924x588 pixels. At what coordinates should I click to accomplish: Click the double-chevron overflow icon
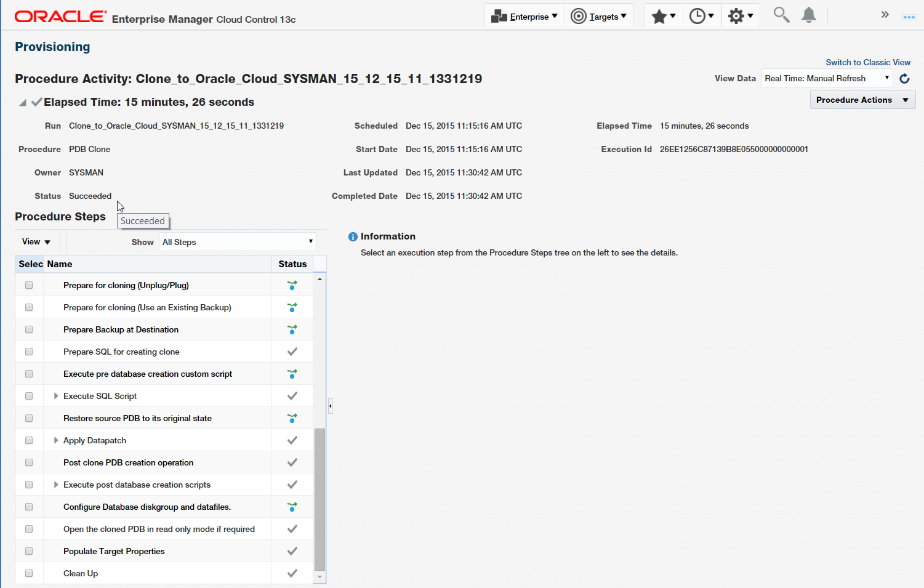[x=885, y=15]
